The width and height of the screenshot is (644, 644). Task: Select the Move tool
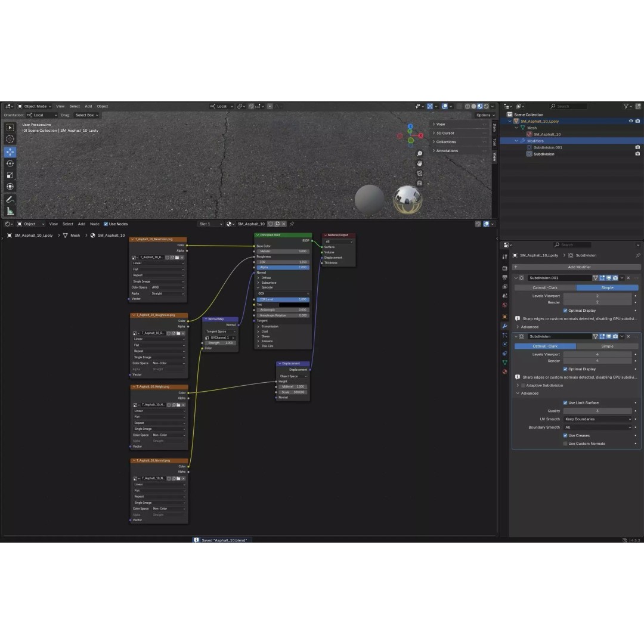(x=10, y=152)
